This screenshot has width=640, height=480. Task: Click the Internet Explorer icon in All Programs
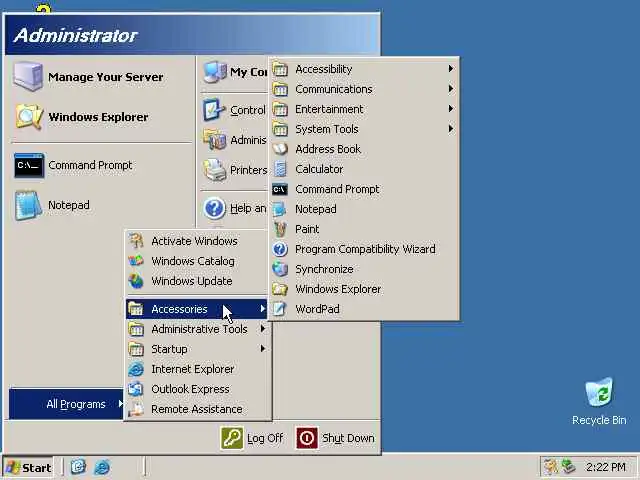coord(136,369)
